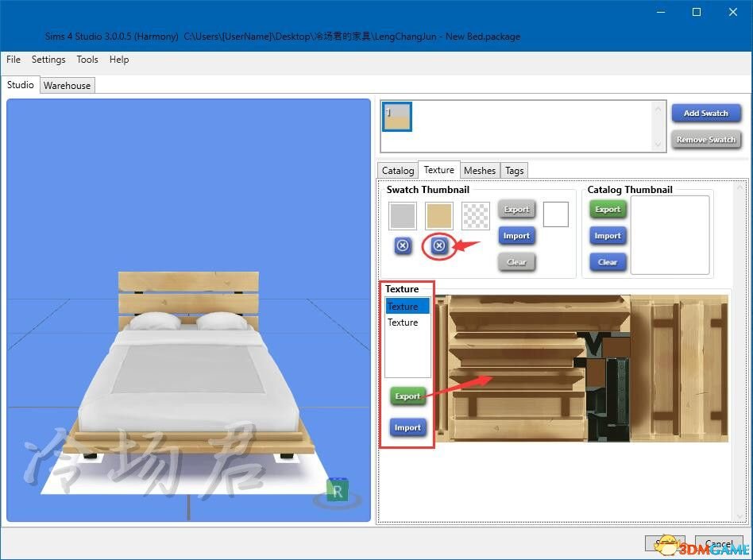Screen dimensions: 753x560
Task: Remove the gray swatch thumbnail color
Action: coord(403,246)
